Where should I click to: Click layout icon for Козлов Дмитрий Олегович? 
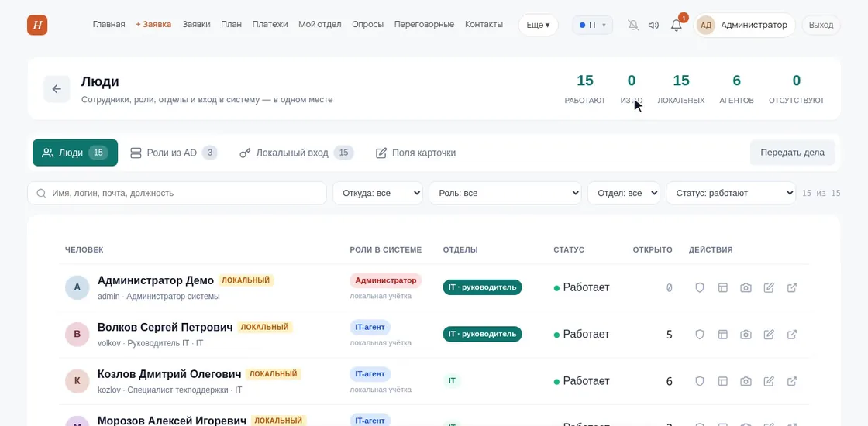(722, 381)
